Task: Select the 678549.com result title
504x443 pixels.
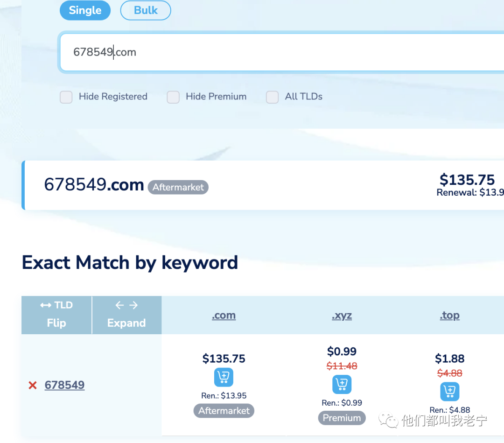Action: tap(94, 185)
